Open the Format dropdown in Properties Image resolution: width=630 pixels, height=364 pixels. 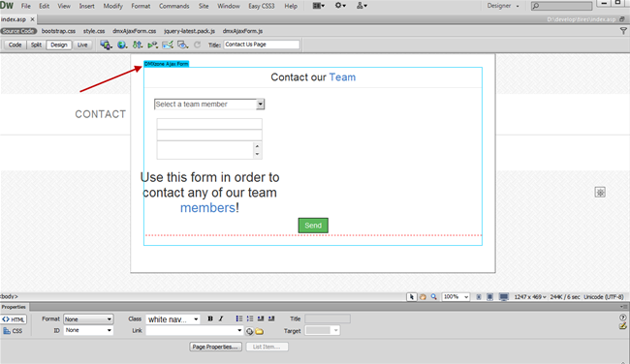click(x=88, y=319)
